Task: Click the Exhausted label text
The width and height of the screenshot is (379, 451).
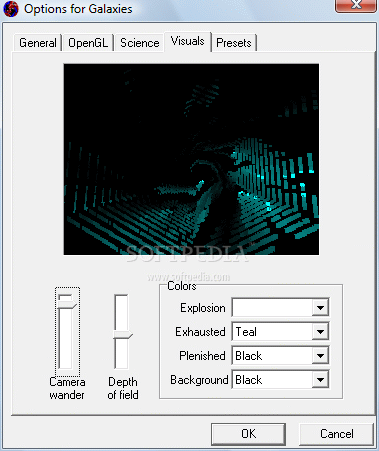Action: tap(200, 332)
